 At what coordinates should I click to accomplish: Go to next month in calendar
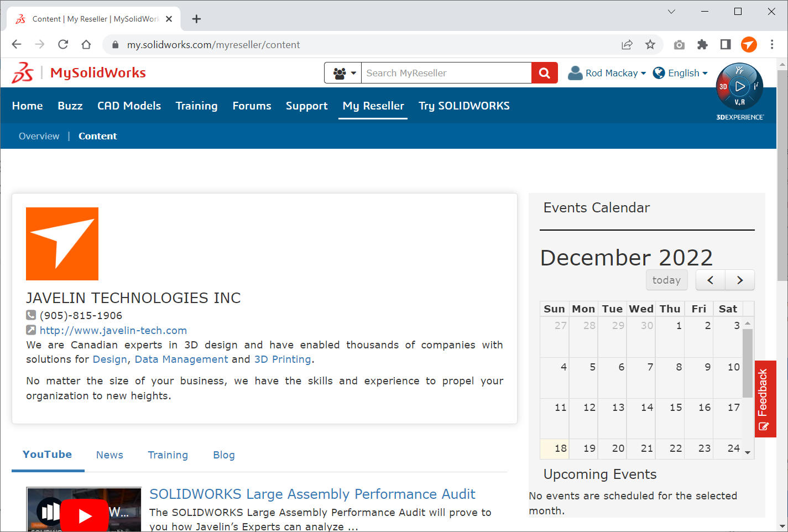coord(739,280)
